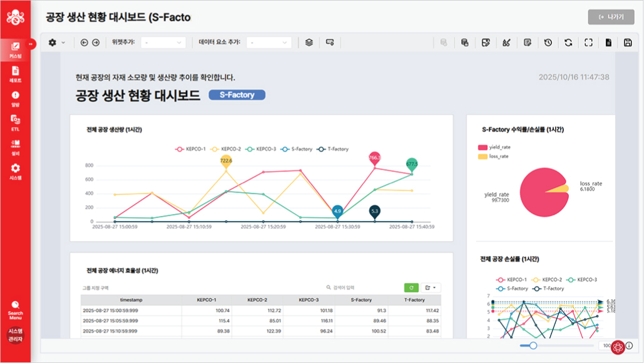The width and height of the screenshot is (644, 363).
Task: Sort table by T-Factory column header
Action: pos(414,300)
